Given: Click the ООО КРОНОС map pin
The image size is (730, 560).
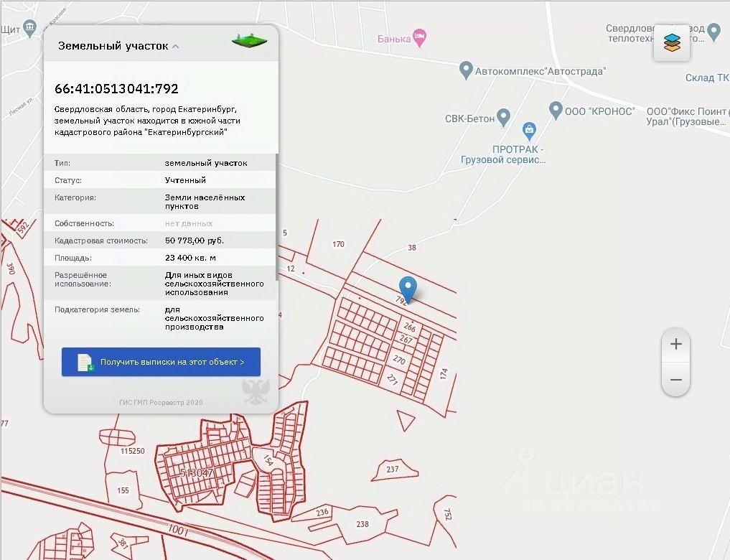Looking at the screenshot, I should [x=556, y=111].
